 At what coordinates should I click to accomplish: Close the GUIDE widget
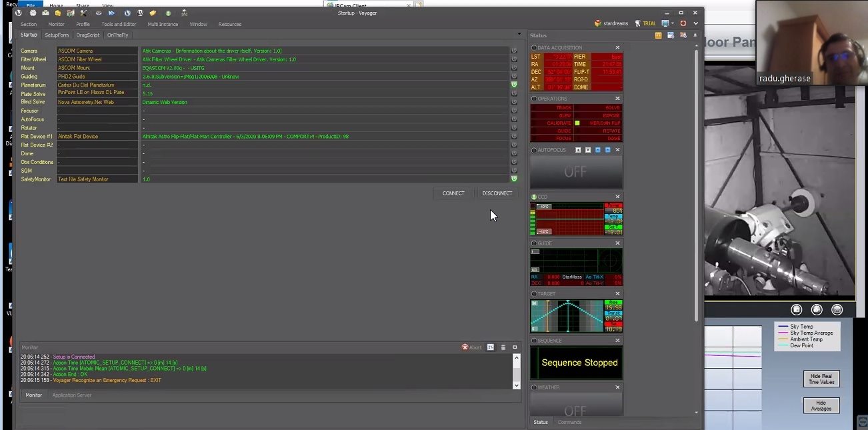tap(617, 243)
